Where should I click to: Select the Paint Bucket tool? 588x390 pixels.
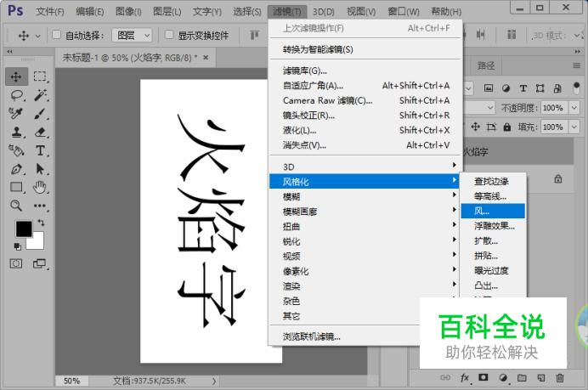tap(16, 150)
